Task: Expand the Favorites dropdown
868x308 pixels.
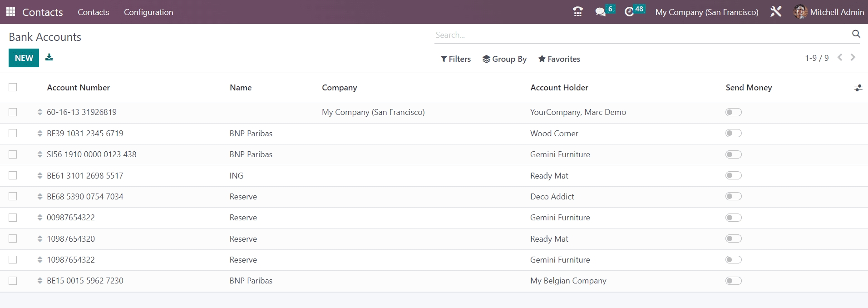Action: pyautogui.click(x=559, y=59)
